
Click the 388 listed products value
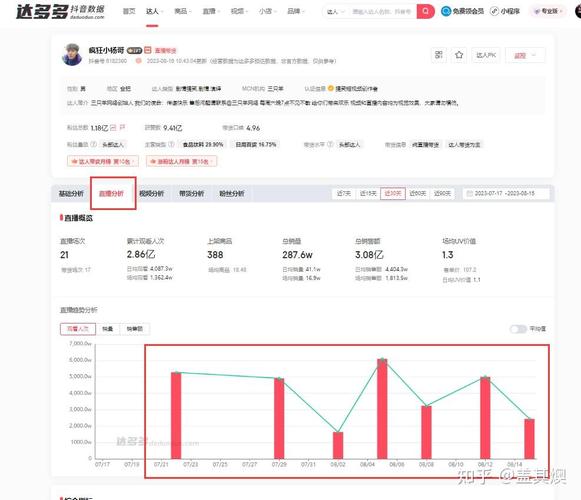point(215,255)
